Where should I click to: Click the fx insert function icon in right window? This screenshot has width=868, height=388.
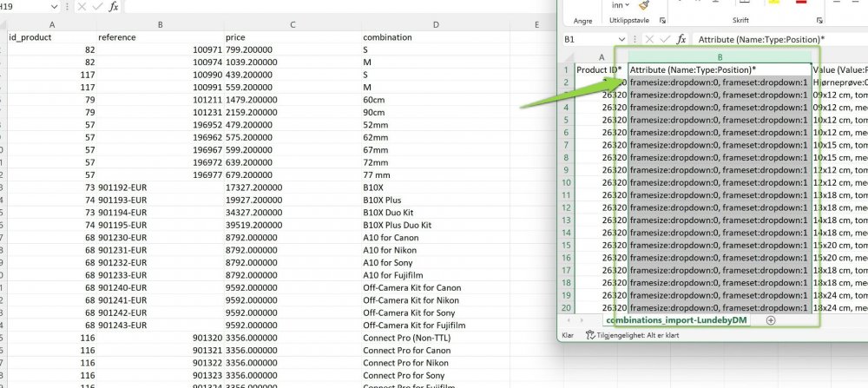[x=681, y=39]
